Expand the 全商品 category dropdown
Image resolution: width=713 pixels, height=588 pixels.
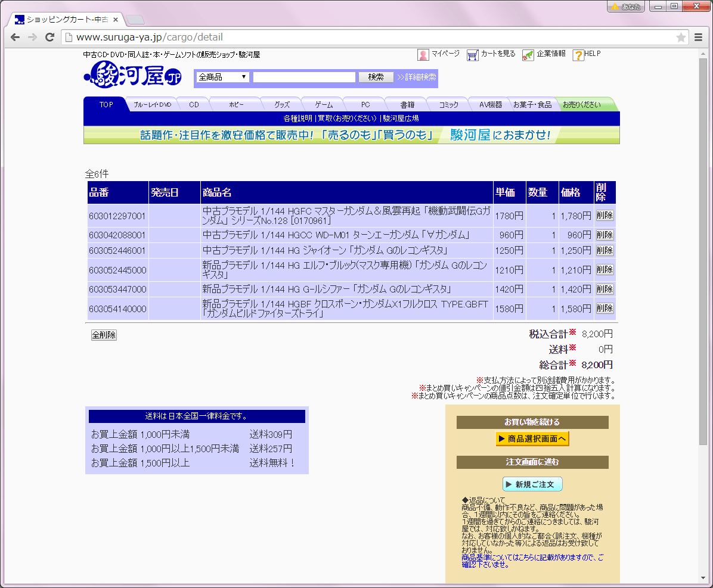(223, 77)
